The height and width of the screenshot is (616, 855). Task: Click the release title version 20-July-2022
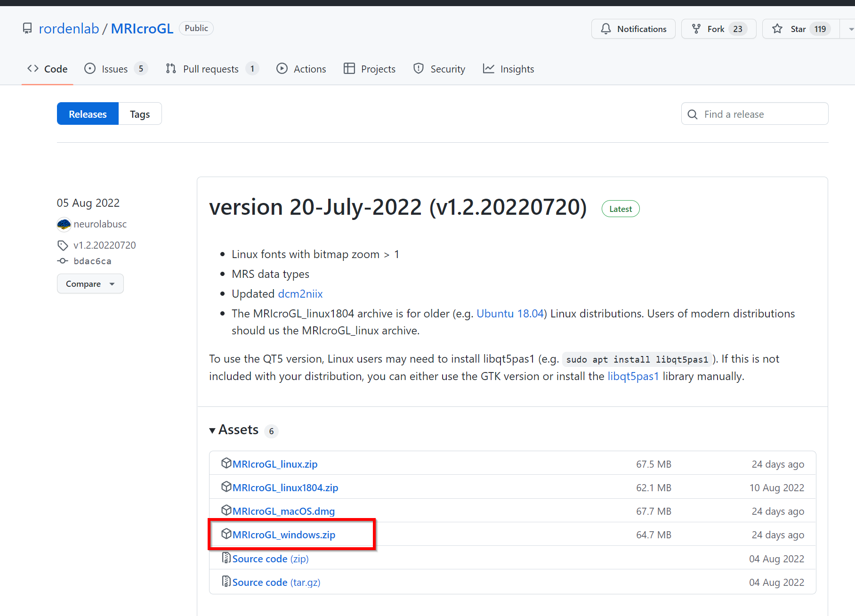tap(398, 207)
